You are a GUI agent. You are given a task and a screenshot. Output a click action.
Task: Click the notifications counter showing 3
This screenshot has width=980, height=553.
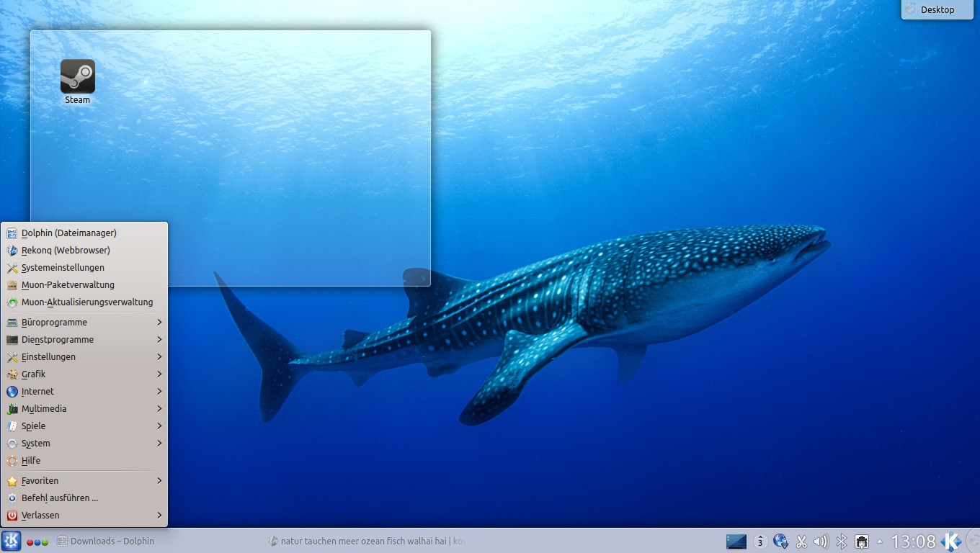760,541
